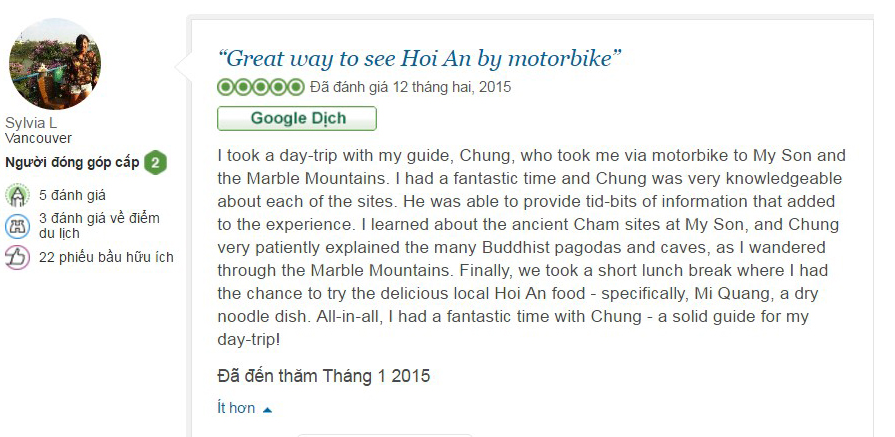Click the Sylvia L username
This screenshot has height=437, width=895.
click(x=31, y=123)
